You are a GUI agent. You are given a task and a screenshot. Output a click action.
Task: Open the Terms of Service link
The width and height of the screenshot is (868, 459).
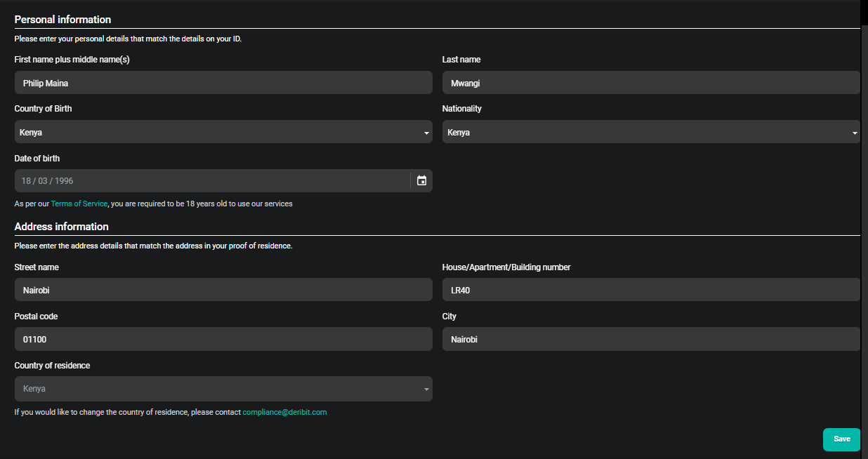(x=79, y=204)
